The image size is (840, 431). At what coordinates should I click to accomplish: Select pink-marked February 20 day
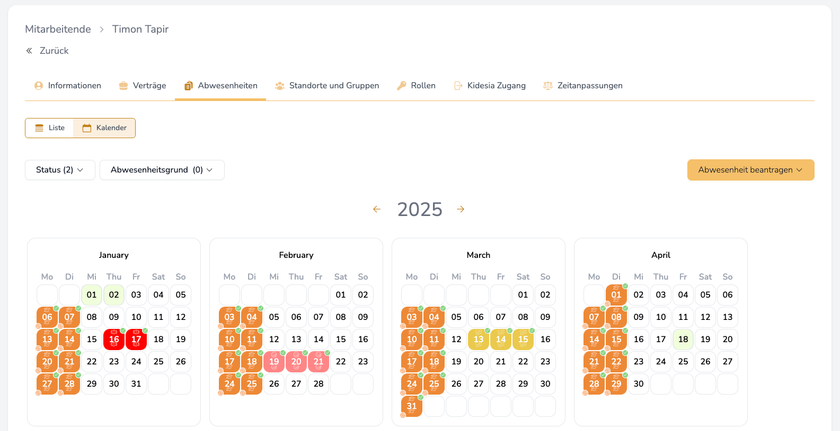point(296,361)
